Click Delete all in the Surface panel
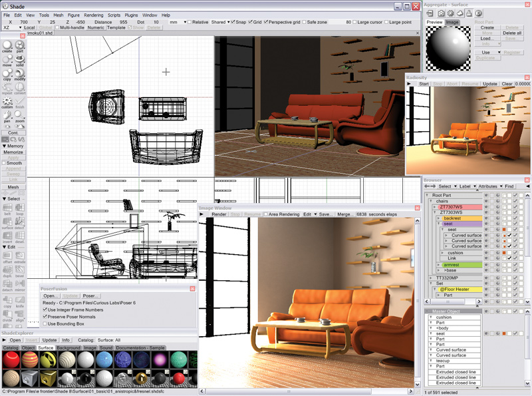 point(512,33)
